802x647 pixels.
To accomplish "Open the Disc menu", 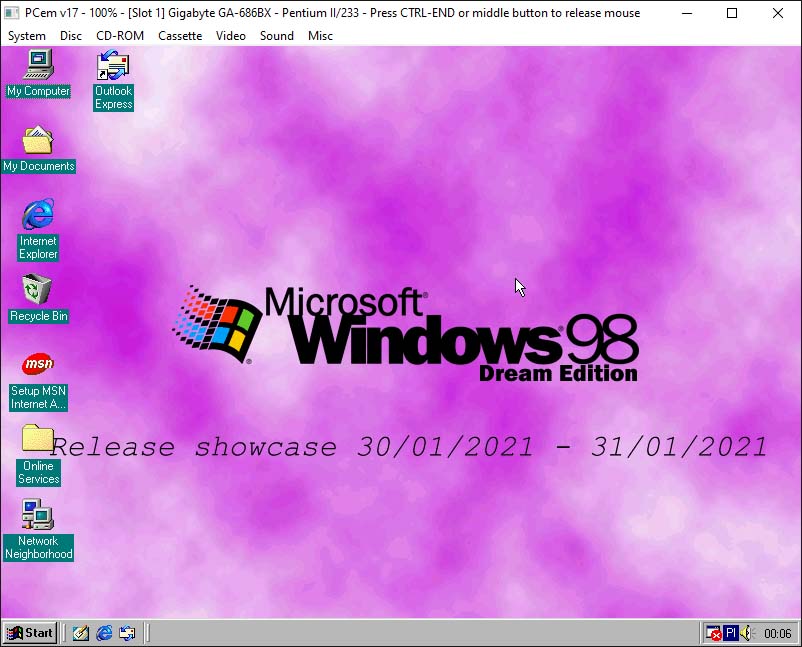I will (71, 36).
